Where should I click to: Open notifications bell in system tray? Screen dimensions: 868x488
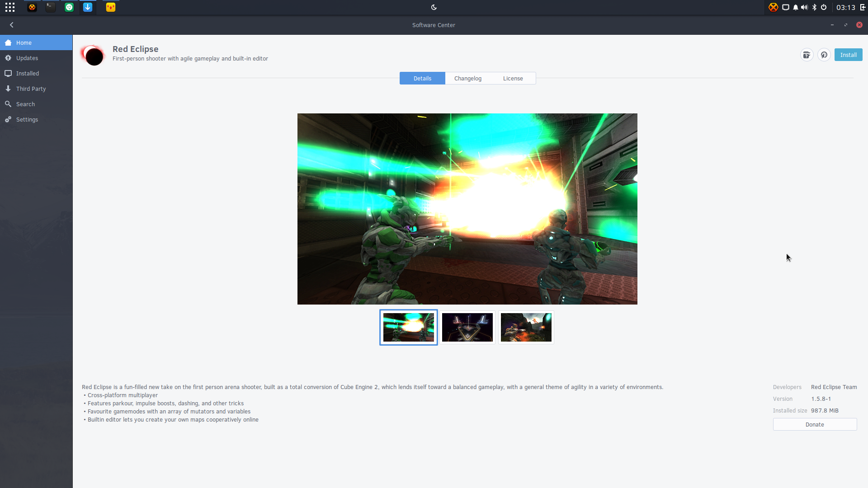[796, 7]
